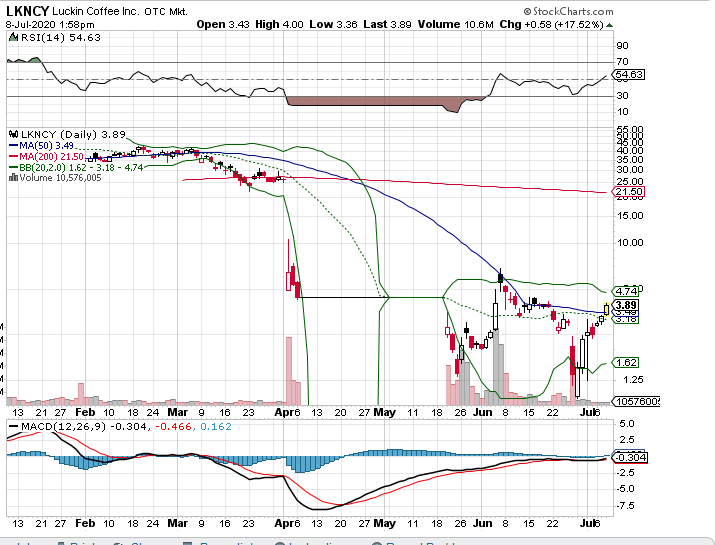Click the 90 level label on RSI scale

click(622, 46)
